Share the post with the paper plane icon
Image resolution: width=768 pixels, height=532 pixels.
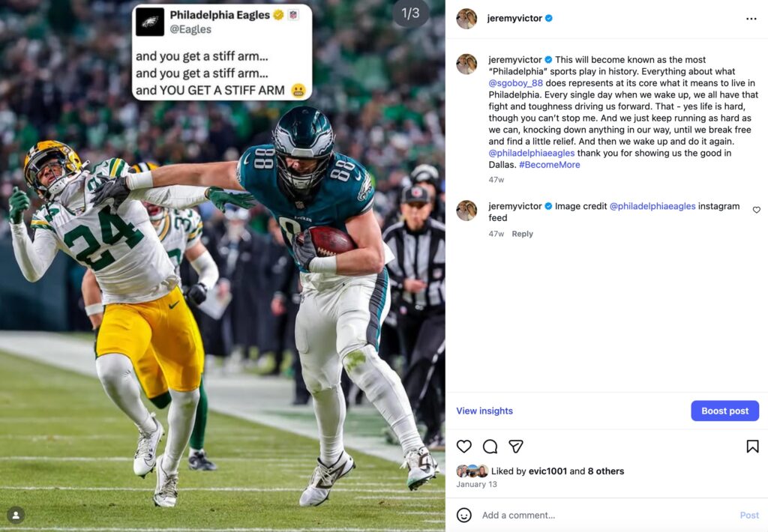516,447
